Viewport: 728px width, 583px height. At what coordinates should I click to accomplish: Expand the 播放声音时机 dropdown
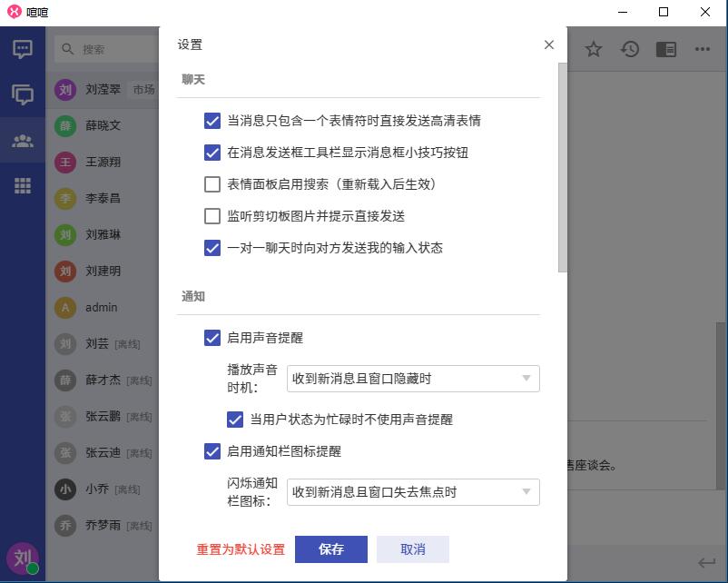(x=413, y=379)
